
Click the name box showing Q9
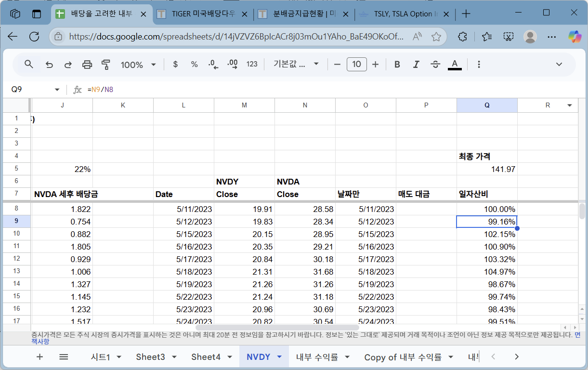click(x=29, y=90)
